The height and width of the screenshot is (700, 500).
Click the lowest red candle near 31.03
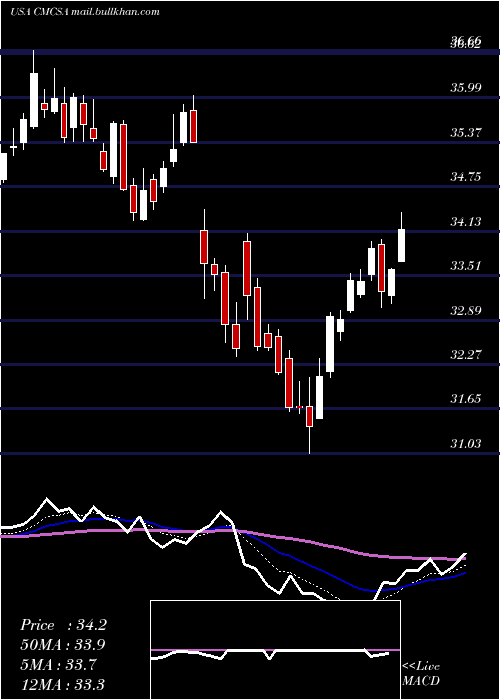tap(309, 417)
